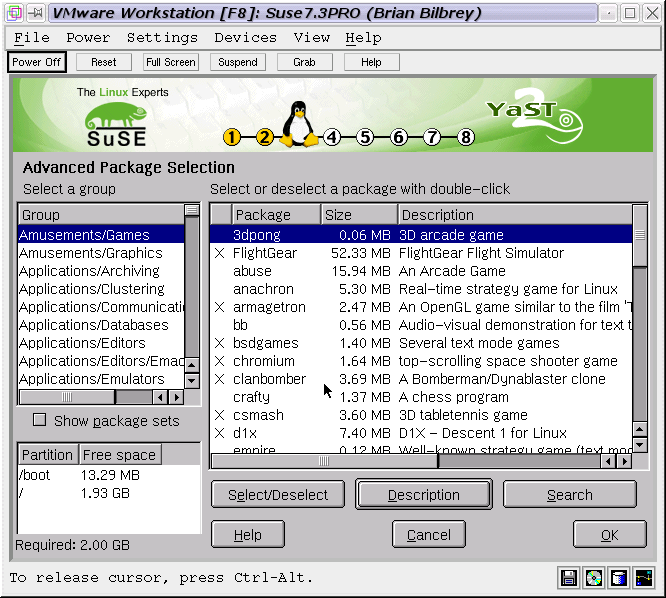
Task: Select Applications/Databases in the Group list
Action: 94,325
